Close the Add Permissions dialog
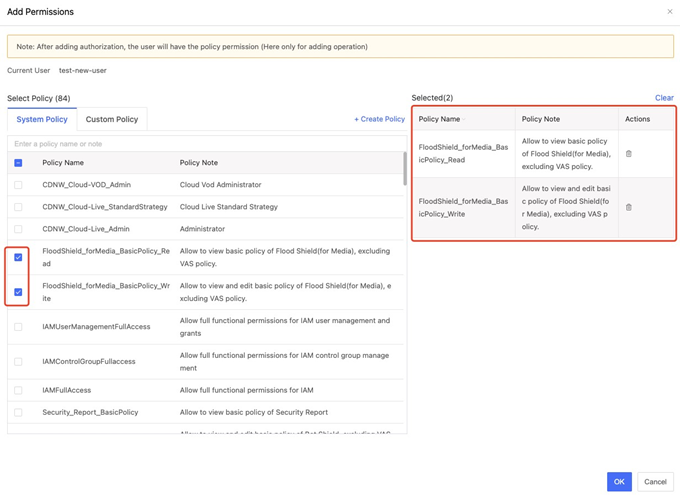This screenshot has width=680, height=497. coord(670,12)
